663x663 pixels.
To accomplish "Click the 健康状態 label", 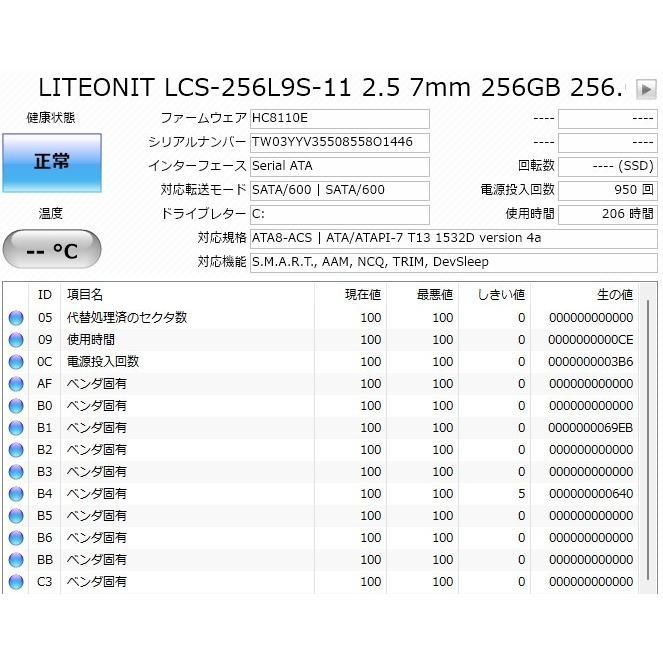I will pyautogui.click(x=51, y=118).
